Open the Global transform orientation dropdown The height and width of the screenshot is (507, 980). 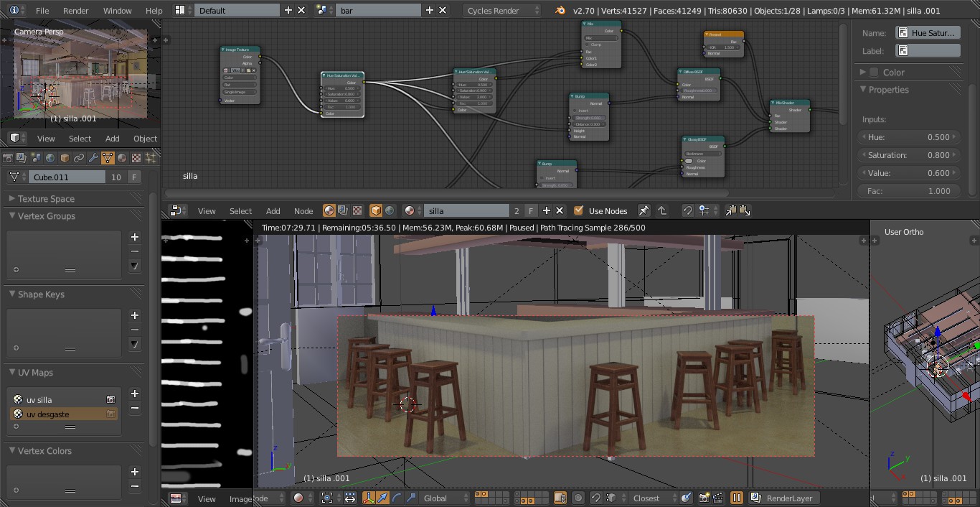click(445, 498)
